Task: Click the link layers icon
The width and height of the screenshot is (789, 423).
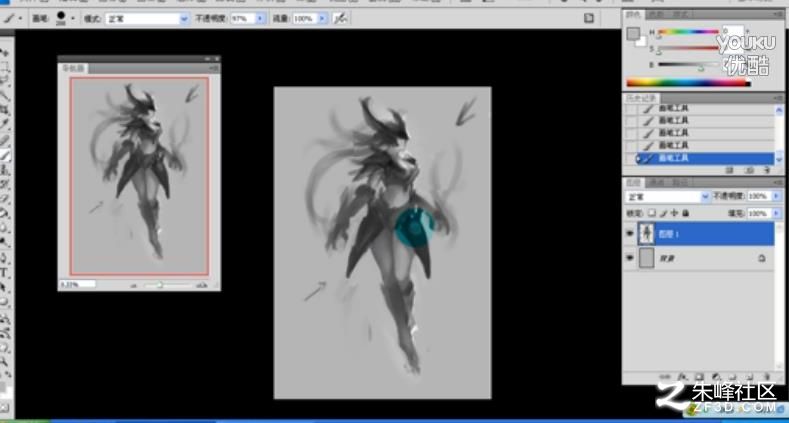Action: coord(665,376)
